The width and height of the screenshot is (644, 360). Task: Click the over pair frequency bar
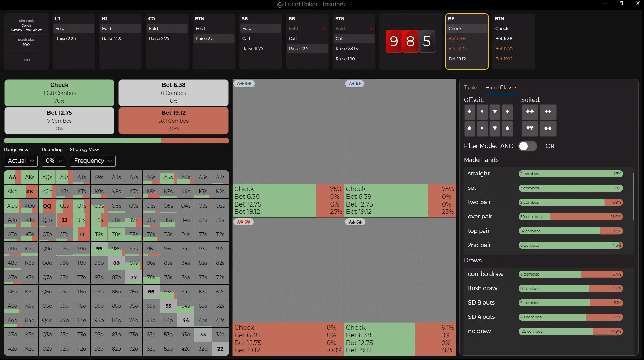pyautogui.click(x=570, y=217)
